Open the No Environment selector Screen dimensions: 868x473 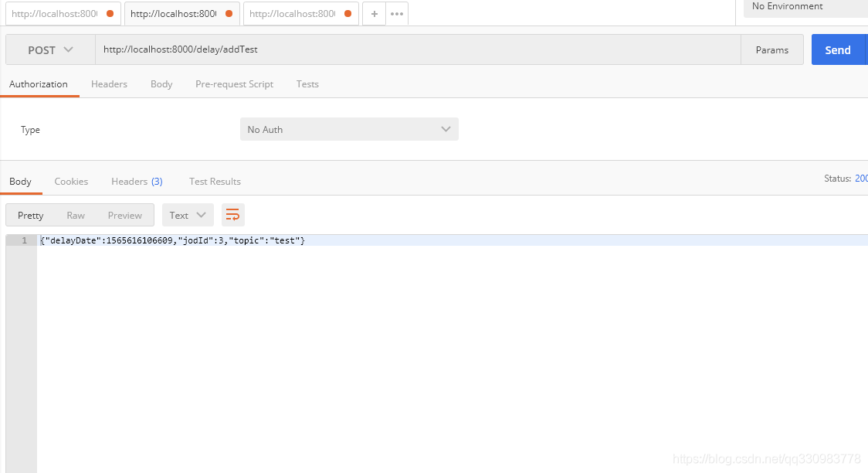click(805, 8)
